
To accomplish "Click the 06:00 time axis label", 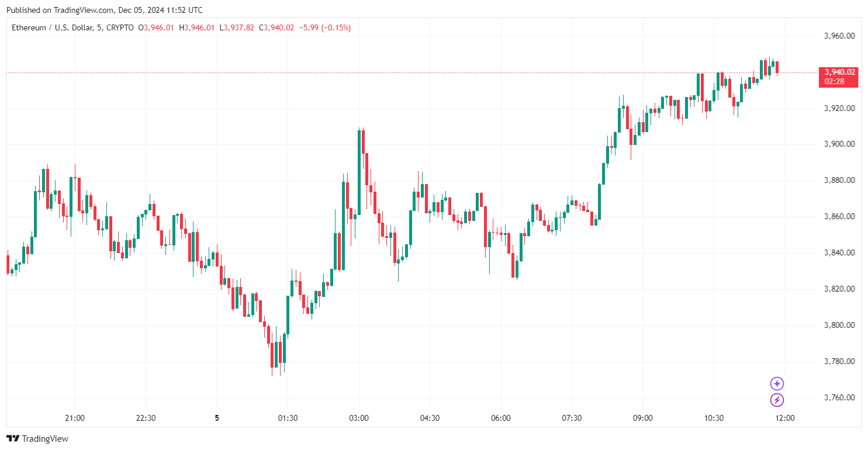I will point(501,418).
